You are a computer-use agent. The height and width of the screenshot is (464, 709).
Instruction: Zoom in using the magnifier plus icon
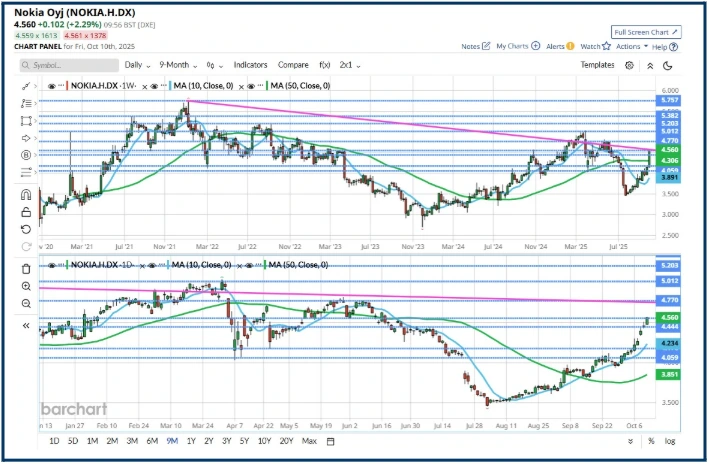25,285
